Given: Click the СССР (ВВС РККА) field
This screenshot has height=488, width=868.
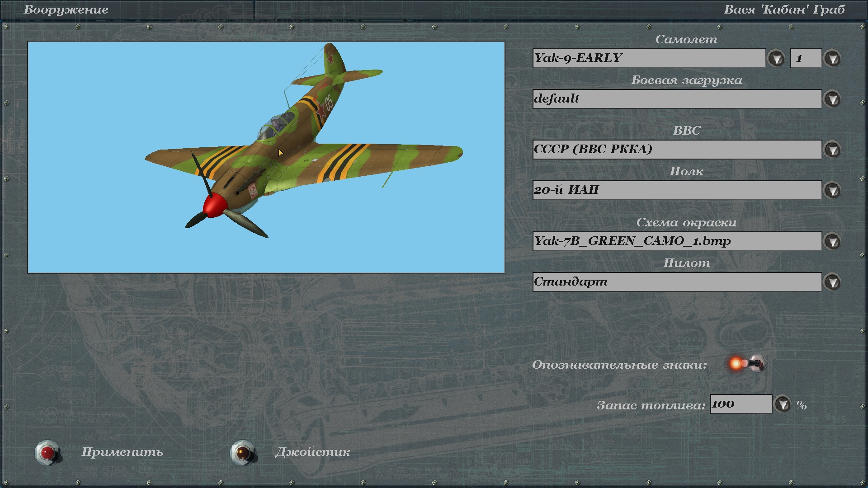Looking at the screenshot, I should 677,150.
